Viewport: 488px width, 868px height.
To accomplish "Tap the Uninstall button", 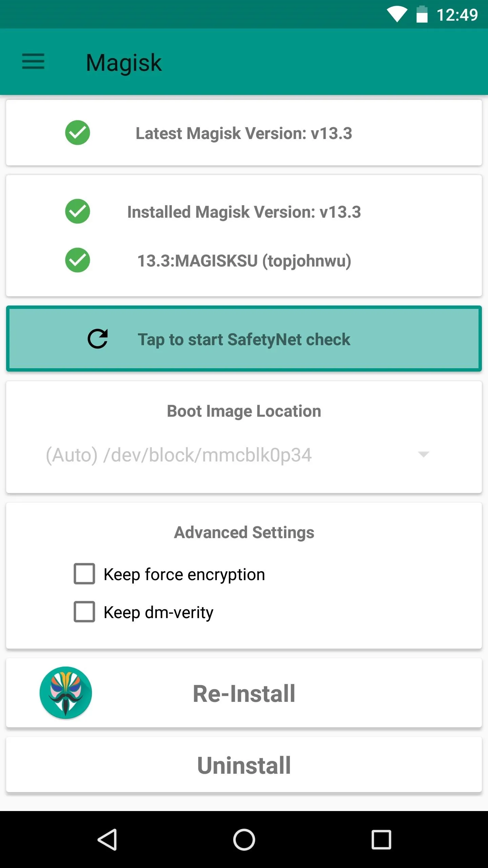I will click(x=244, y=765).
